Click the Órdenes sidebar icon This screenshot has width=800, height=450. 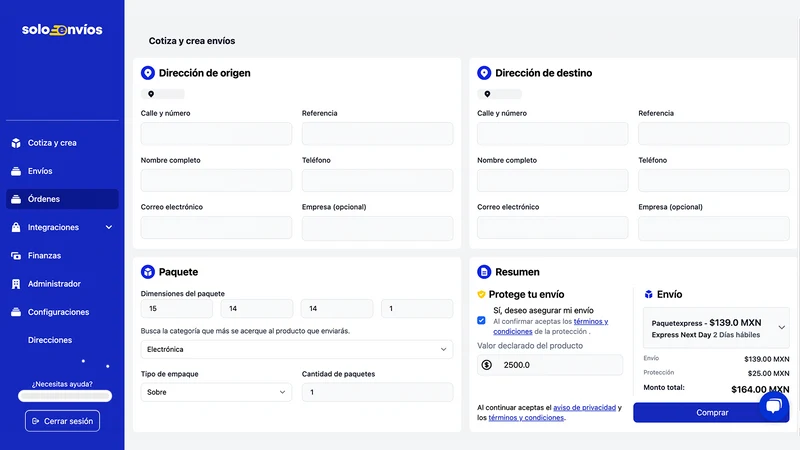(x=16, y=199)
